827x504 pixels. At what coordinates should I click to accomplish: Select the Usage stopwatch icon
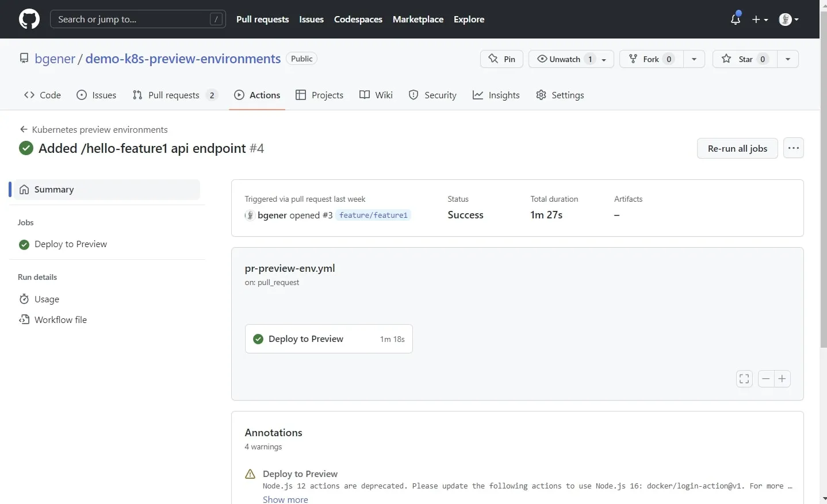24,299
